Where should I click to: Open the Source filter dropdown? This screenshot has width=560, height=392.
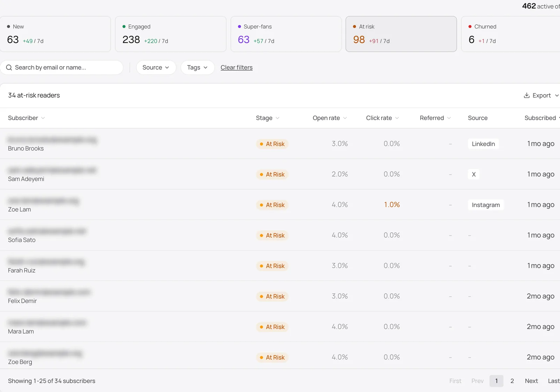(x=156, y=68)
